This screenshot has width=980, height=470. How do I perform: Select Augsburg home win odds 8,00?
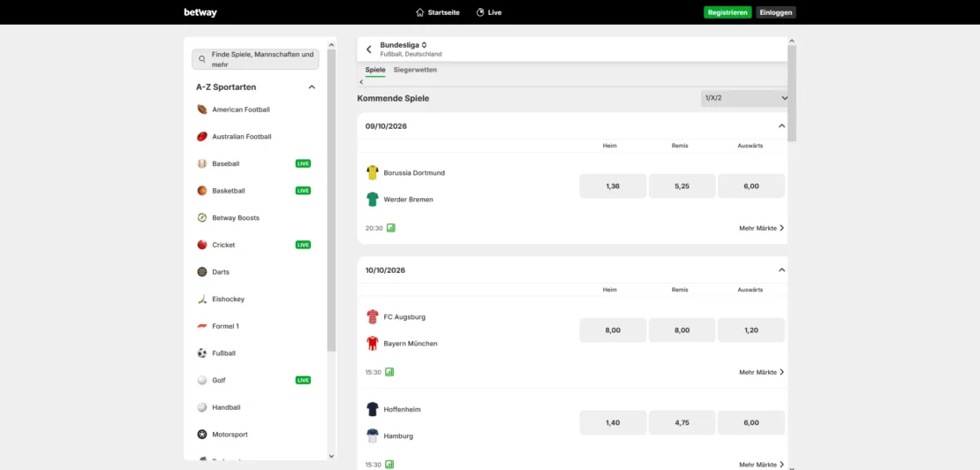pos(613,330)
